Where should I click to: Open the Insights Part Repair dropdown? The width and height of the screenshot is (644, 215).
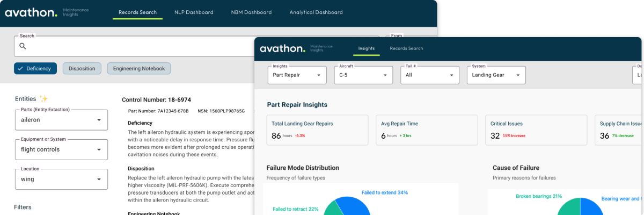coord(297,75)
